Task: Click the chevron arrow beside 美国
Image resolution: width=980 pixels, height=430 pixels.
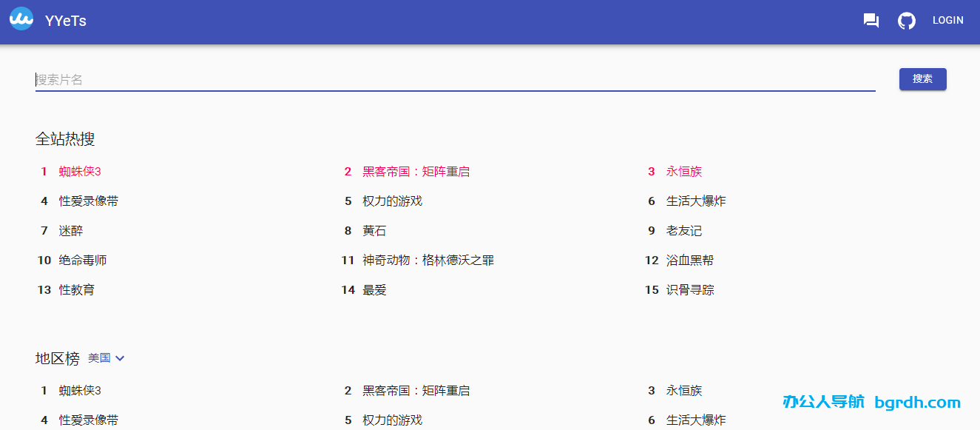Action: (x=120, y=358)
